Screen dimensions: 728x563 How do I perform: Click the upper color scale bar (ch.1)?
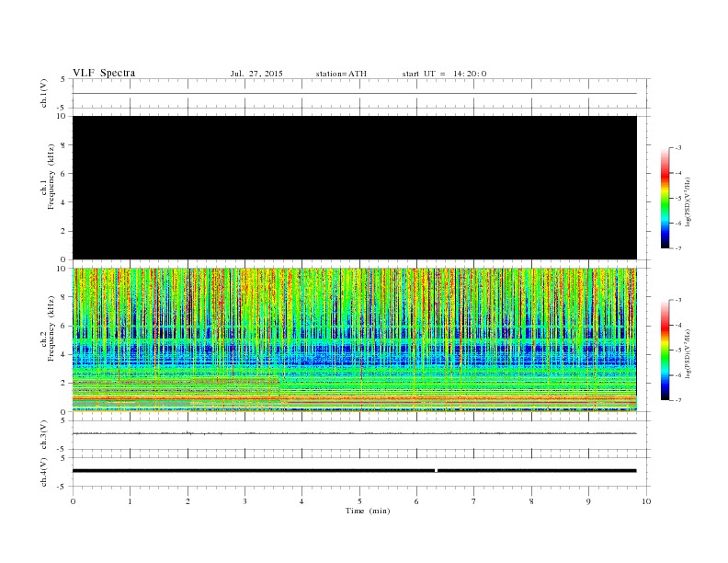point(665,198)
